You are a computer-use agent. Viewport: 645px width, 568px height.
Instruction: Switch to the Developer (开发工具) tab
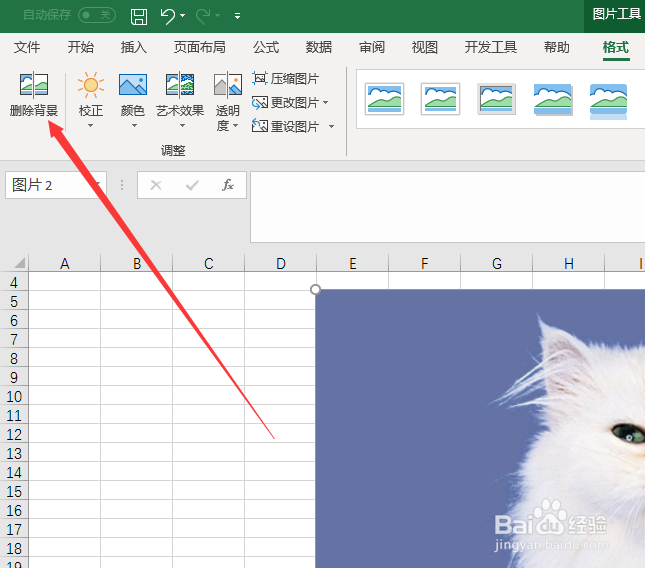(x=491, y=47)
